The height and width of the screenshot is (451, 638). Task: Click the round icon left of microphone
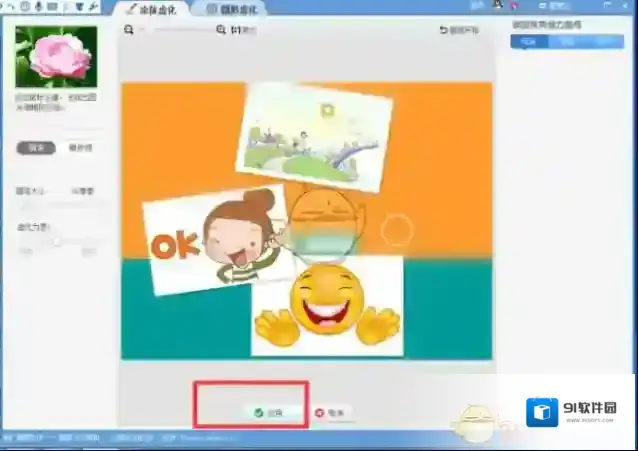[25, 7]
